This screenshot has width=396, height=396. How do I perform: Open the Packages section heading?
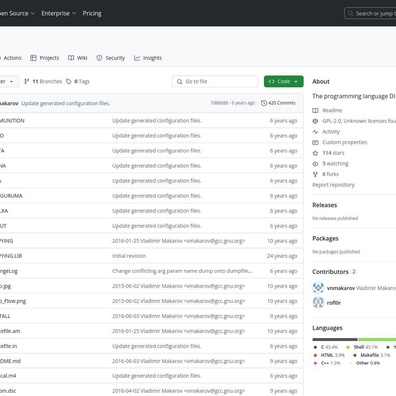pos(325,238)
